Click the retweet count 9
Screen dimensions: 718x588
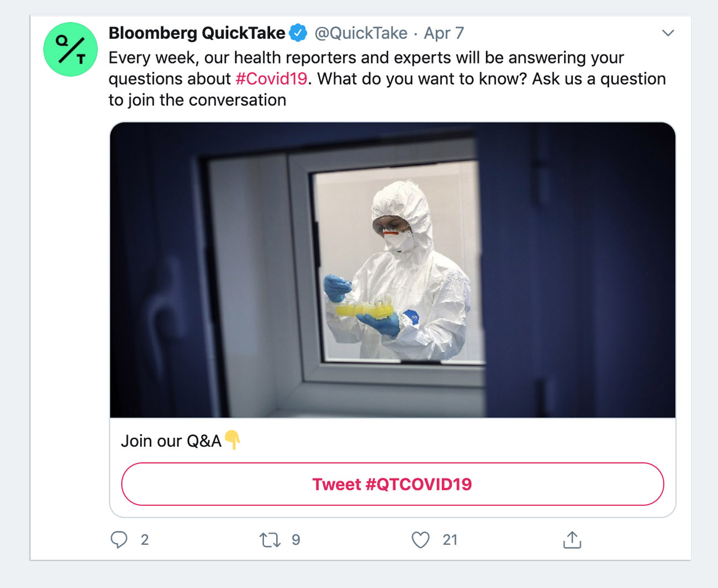296,539
